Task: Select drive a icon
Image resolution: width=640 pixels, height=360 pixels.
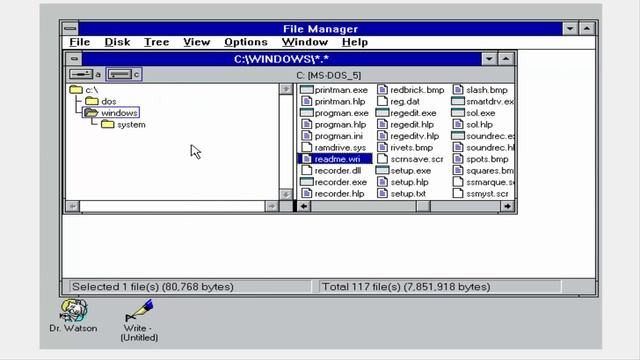Action: click(x=81, y=74)
